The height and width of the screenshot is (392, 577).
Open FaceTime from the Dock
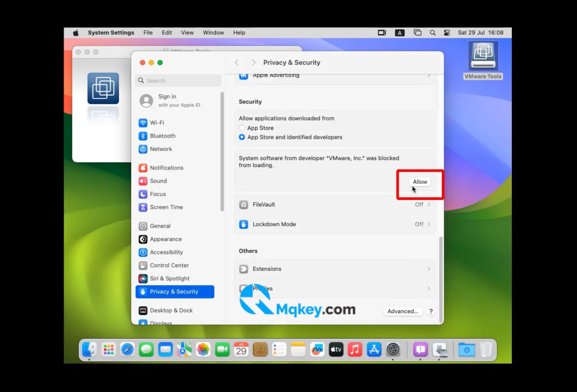[x=222, y=349]
